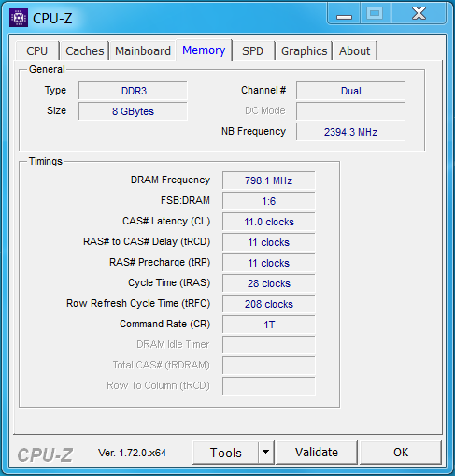
Task: Click the tRFC value 208 clocks
Action: click(x=269, y=304)
